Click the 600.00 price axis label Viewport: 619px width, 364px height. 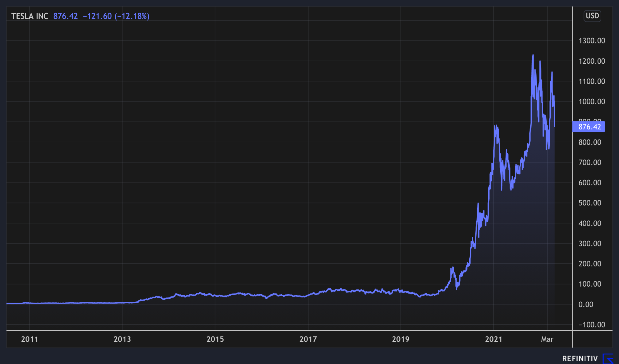[590, 183]
